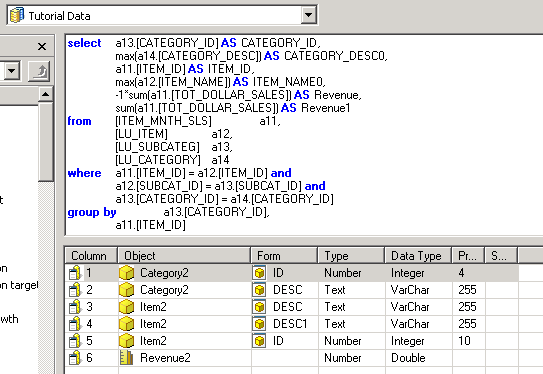Screen dimensions: 543x374
Task: Click the Tutorial Data combo box text
Action: tap(59, 16)
